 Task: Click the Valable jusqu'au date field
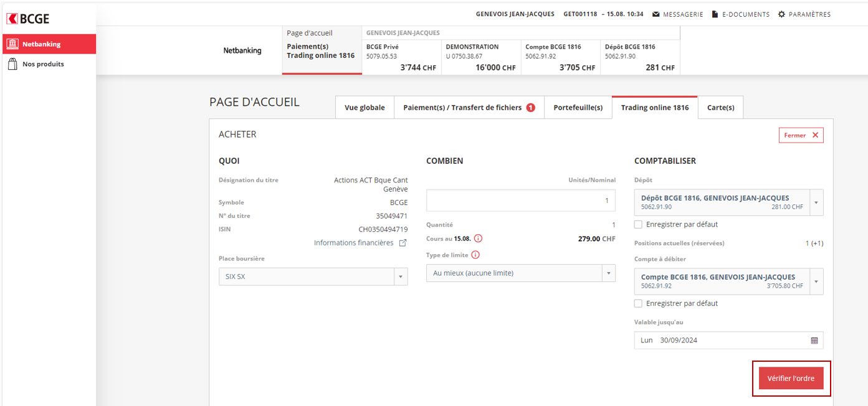coord(728,341)
